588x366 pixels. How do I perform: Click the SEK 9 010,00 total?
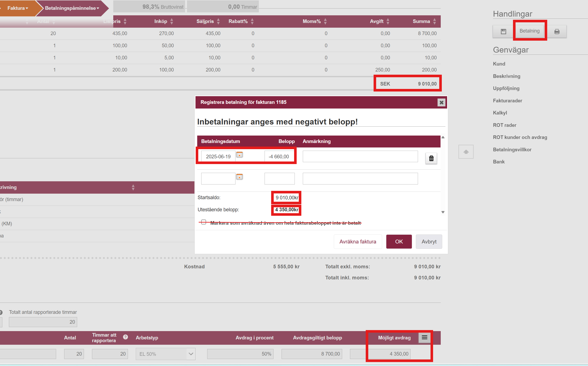[x=408, y=84]
